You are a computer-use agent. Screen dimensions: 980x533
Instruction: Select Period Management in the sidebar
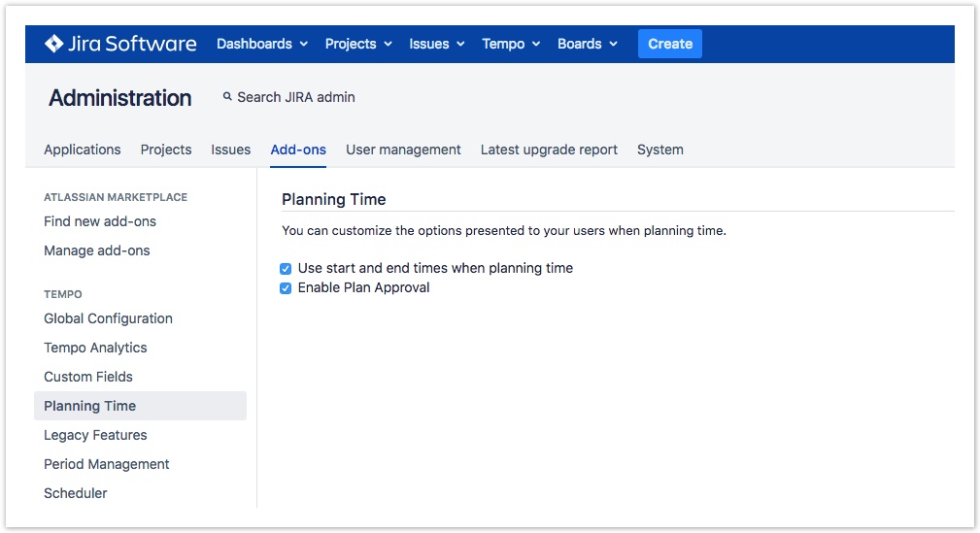point(107,464)
